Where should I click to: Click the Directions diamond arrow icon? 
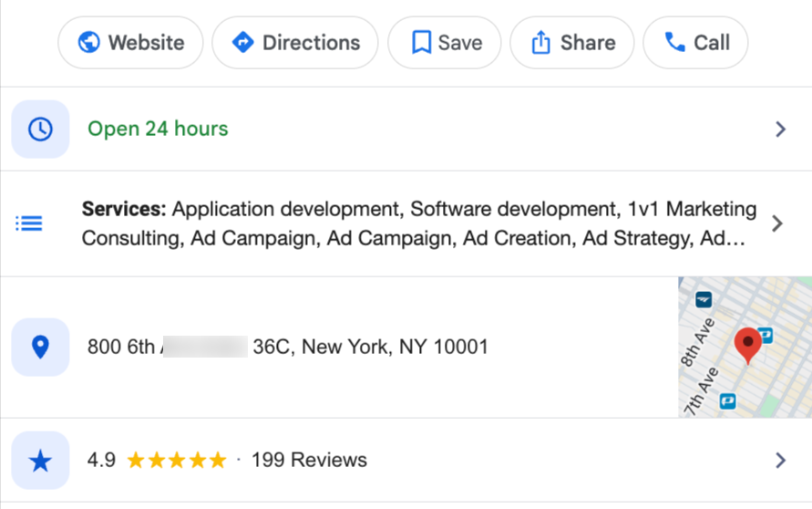(243, 43)
